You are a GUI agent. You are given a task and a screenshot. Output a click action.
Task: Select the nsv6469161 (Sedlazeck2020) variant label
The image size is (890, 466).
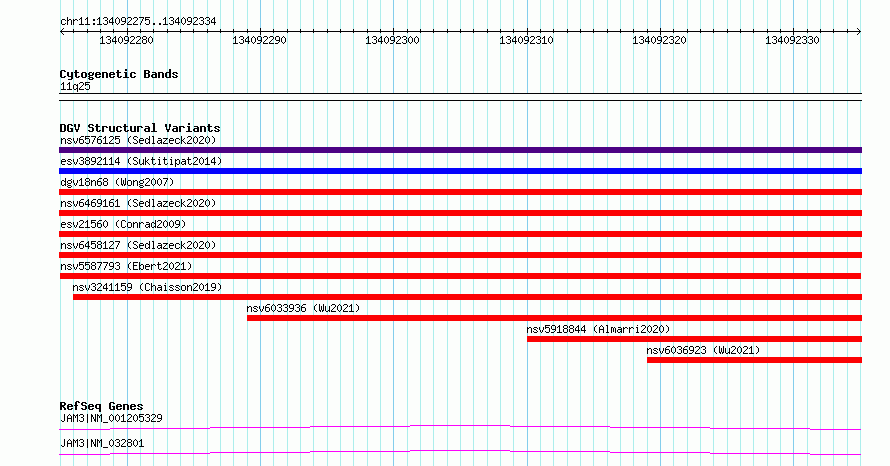point(138,203)
